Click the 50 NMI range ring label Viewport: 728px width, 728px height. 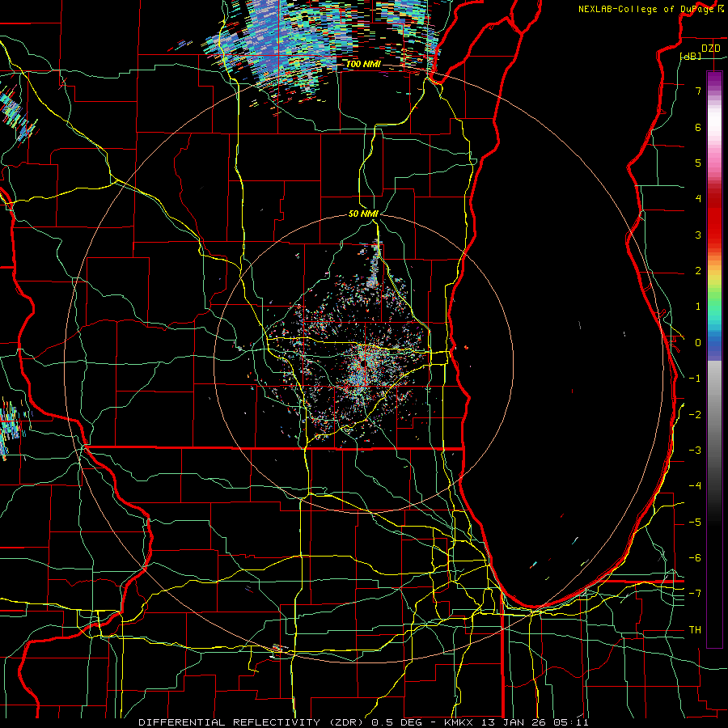click(363, 214)
